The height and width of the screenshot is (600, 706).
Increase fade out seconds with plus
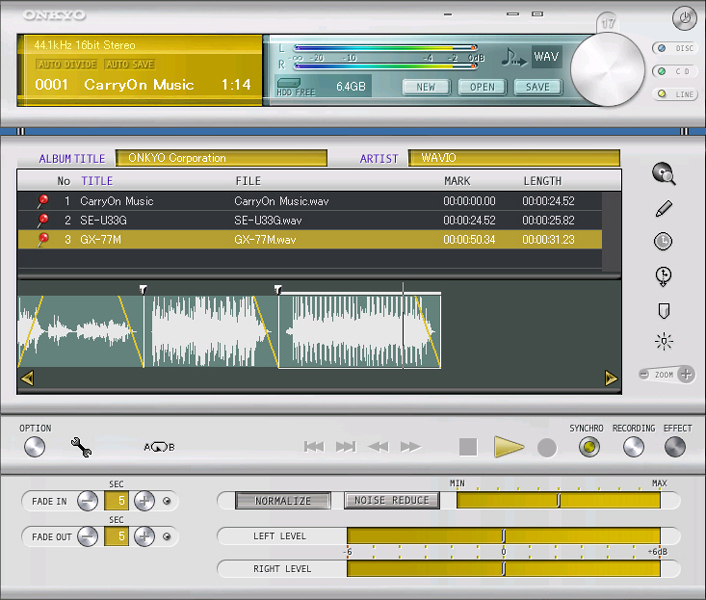coord(145,537)
